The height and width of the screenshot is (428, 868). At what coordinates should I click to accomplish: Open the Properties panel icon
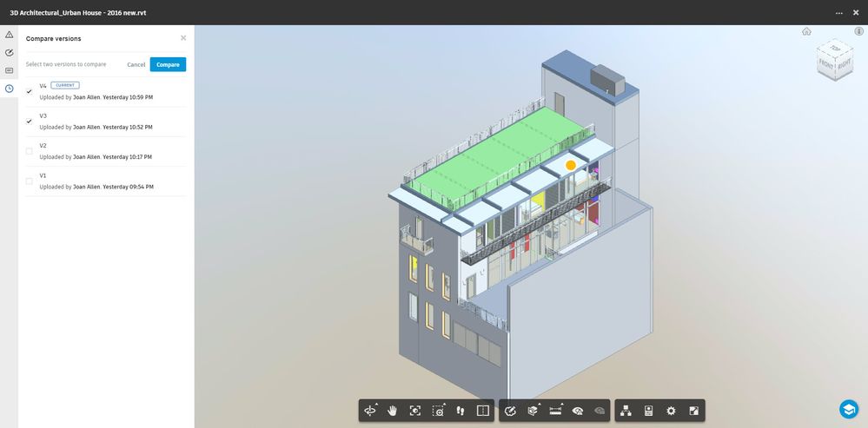649,411
